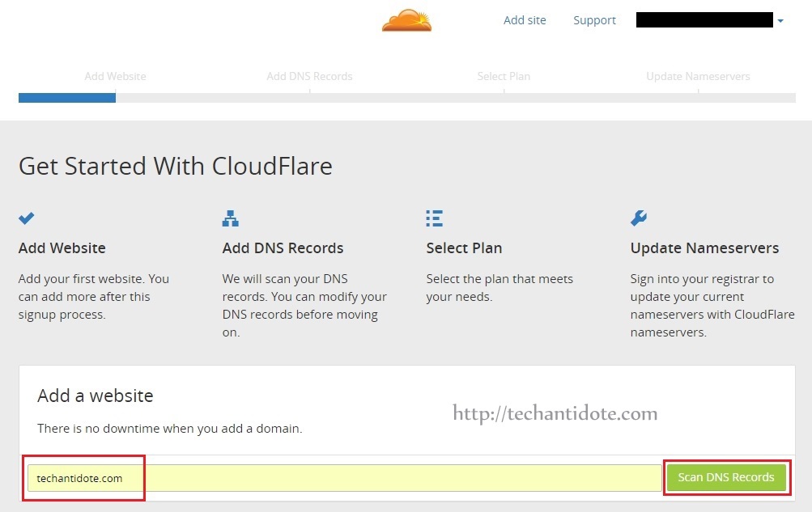The height and width of the screenshot is (512, 812).
Task: Click 'Sign into your registrar' description text
Action: 712,306
